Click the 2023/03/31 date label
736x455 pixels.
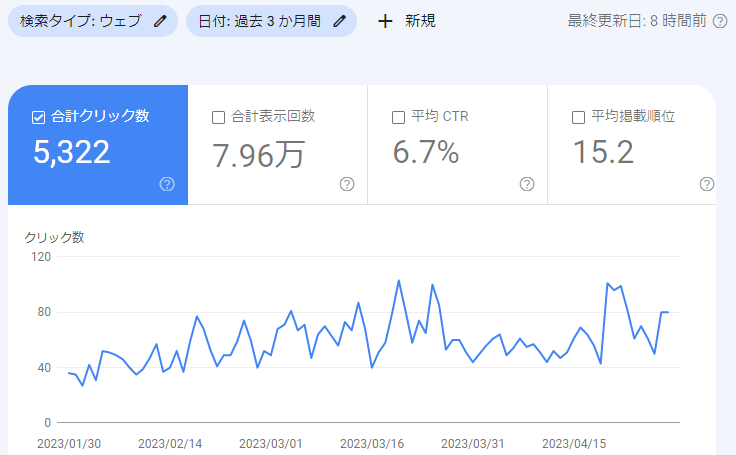point(473,444)
